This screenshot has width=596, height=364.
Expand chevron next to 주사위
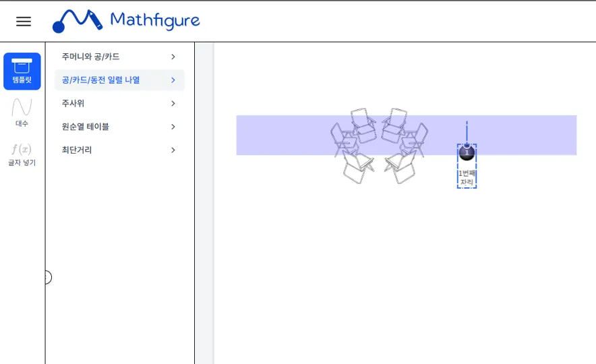point(173,103)
